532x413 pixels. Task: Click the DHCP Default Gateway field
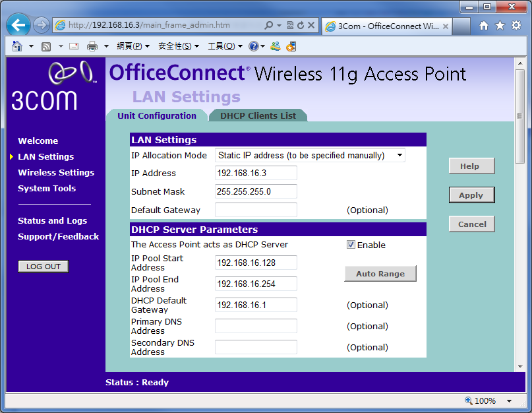click(256, 305)
